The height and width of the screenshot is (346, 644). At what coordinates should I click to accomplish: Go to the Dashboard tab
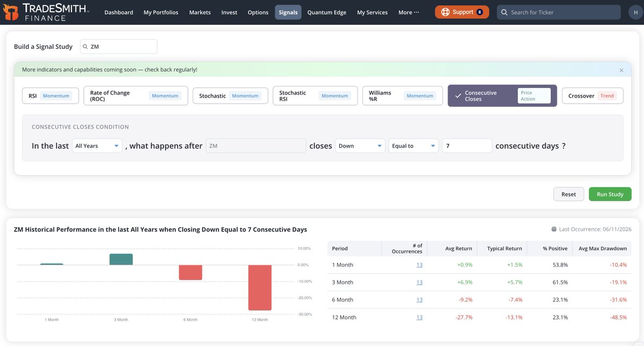[119, 12]
